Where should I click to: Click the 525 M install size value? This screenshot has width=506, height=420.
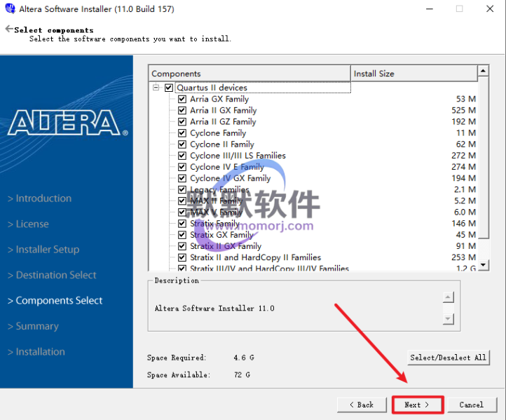463,110
